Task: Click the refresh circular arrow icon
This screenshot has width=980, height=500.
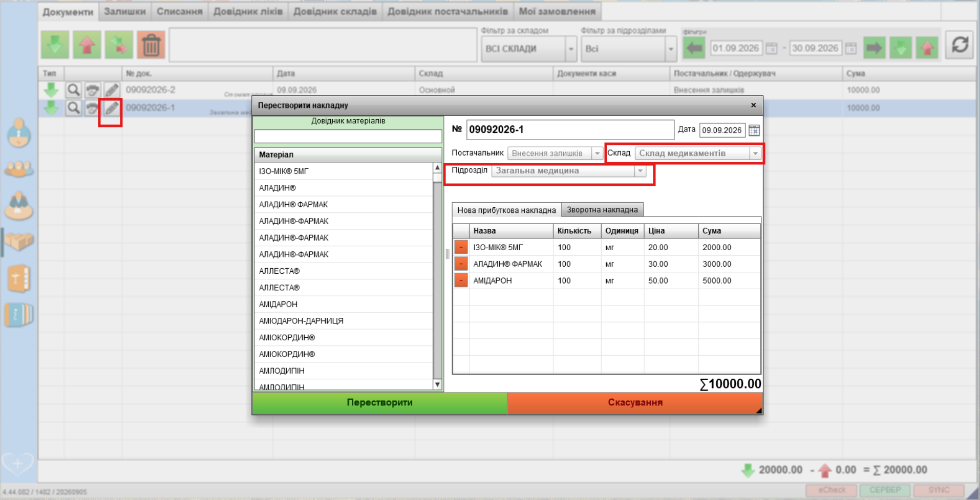Action: (960, 46)
